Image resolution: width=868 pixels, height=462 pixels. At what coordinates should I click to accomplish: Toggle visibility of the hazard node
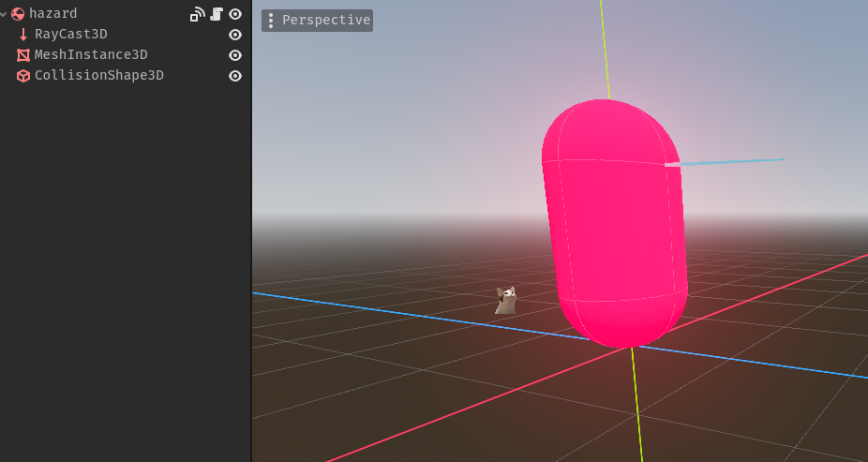click(x=235, y=14)
